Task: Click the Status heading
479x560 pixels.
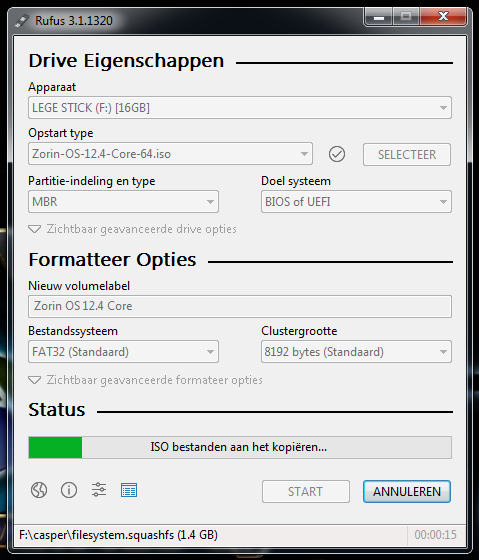Action: pos(57,410)
